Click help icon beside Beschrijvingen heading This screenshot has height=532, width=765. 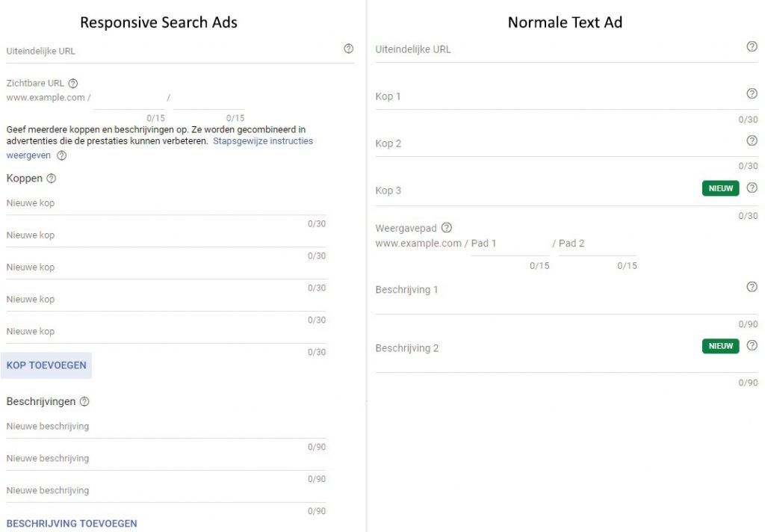(x=84, y=402)
